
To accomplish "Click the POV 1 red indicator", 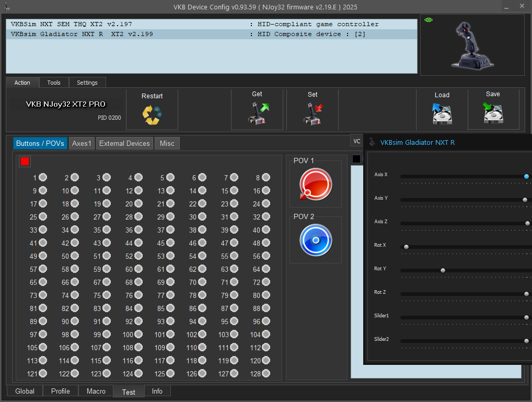I will pyautogui.click(x=316, y=185).
